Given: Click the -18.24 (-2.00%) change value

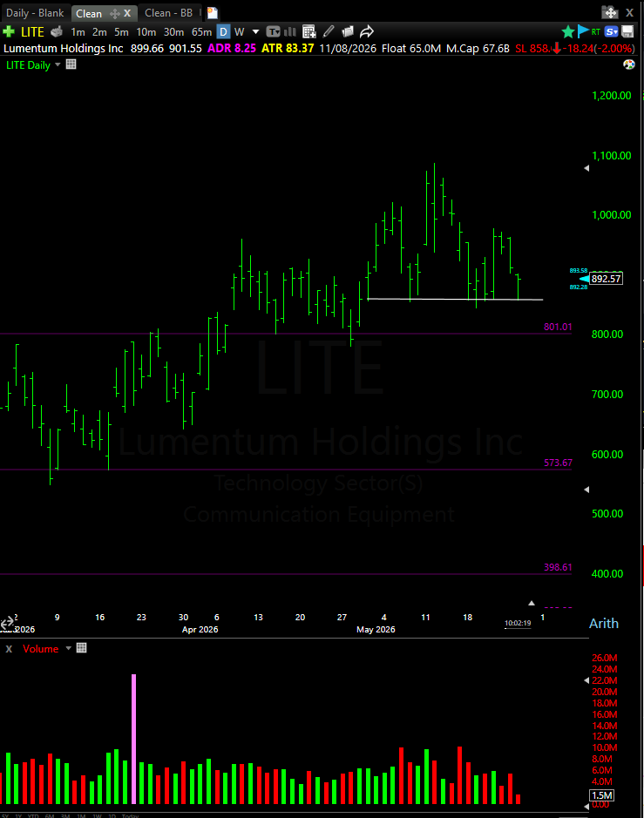Looking at the screenshot, I should pyautogui.click(x=600, y=49).
